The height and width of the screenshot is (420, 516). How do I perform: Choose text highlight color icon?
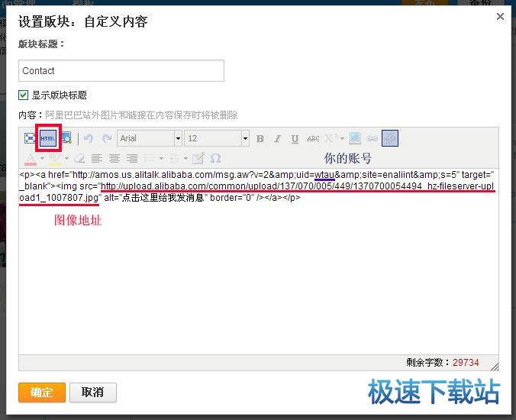55,159
